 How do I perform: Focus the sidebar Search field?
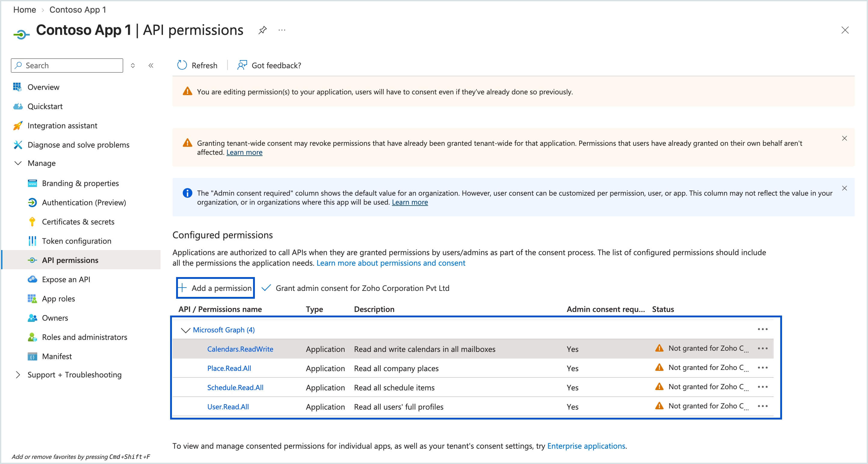pos(67,66)
